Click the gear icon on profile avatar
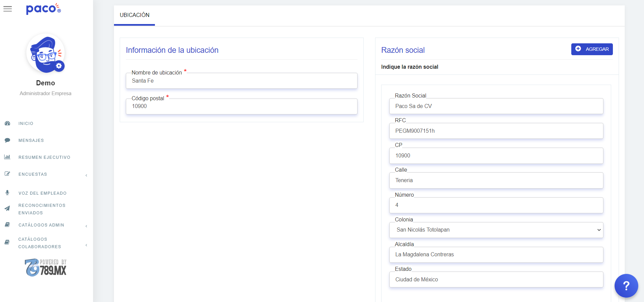Viewport: 644px width, 302px height. [x=59, y=66]
